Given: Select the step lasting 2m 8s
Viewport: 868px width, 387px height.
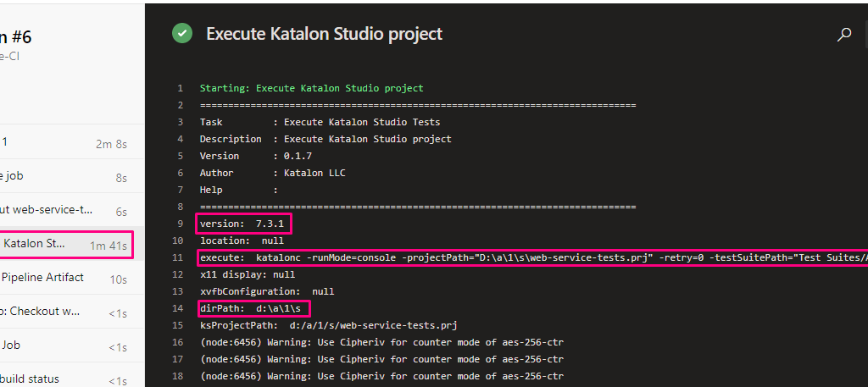Looking at the screenshot, I should tap(64, 143).
